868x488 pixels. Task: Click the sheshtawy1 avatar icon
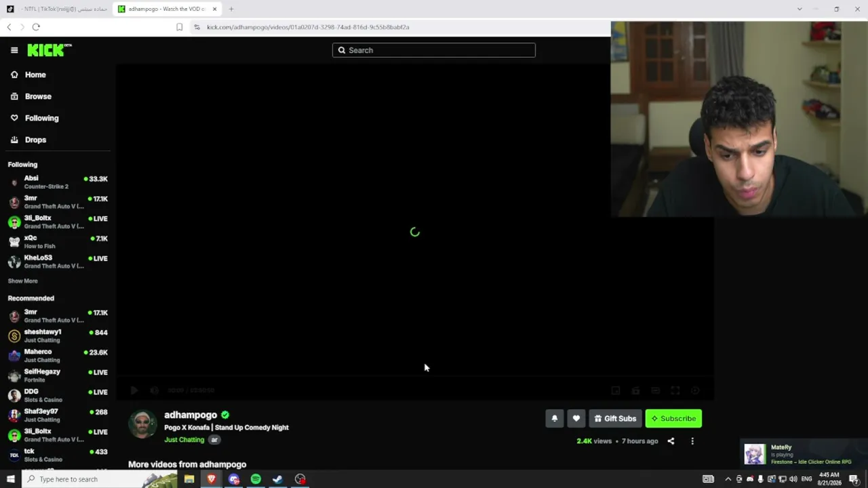(14, 335)
